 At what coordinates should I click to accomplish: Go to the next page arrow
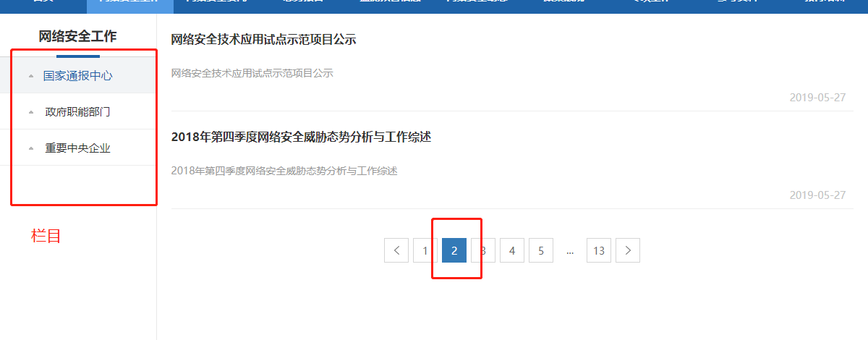click(x=628, y=250)
